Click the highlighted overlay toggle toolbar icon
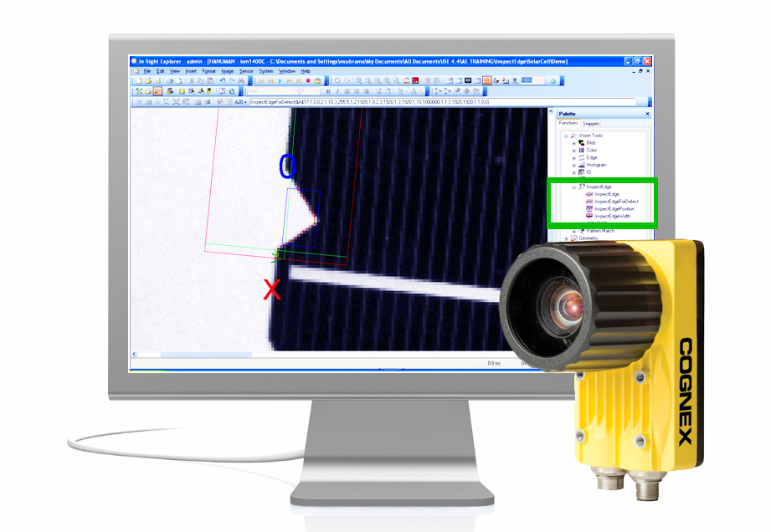Image resolution: width=771 pixels, height=532 pixels. (x=486, y=80)
